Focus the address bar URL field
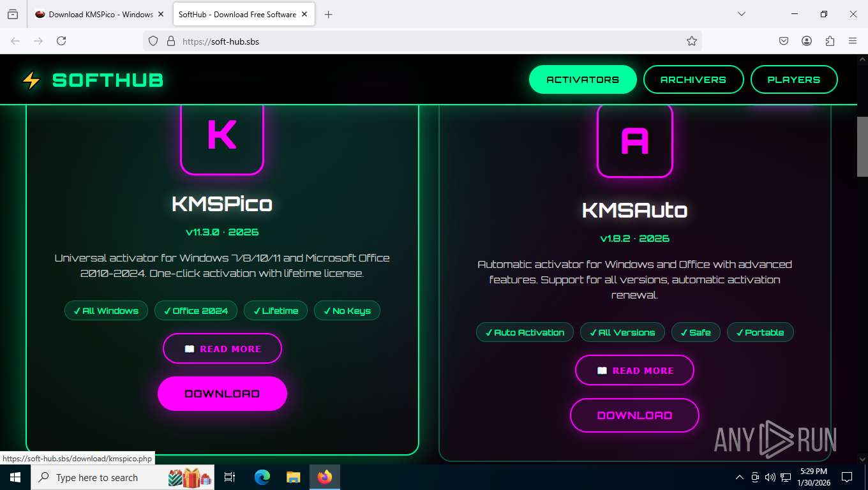The width and height of the screenshot is (868, 490). [x=421, y=41]
